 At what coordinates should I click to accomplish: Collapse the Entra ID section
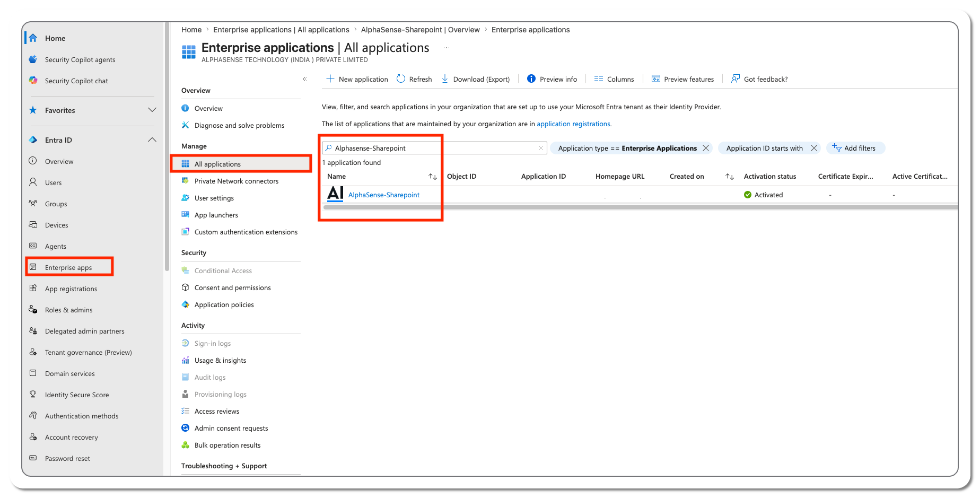(152, 140)
